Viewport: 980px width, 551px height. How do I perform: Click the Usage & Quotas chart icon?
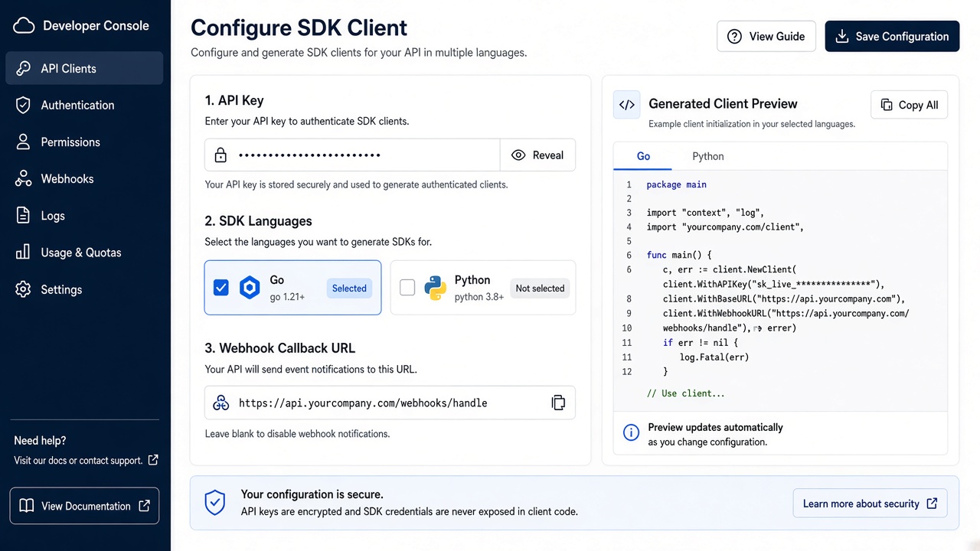coord(24,253)
